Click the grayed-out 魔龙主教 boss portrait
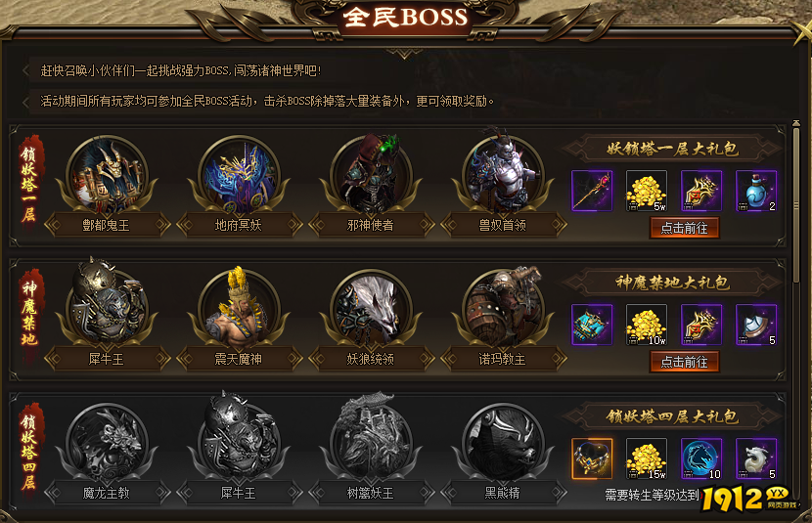Viewport: 812px width, 523px height. (x=107, y=443)
